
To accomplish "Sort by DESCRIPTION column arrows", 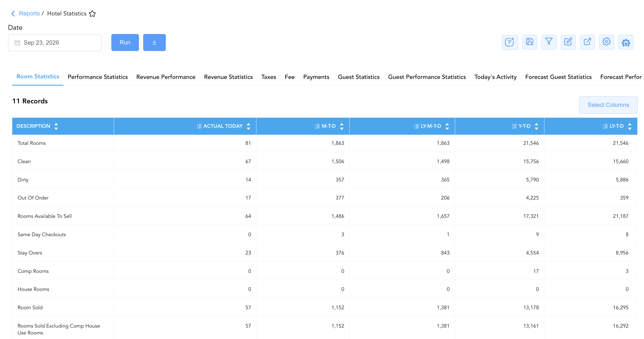I will click(x=56, y=126).
